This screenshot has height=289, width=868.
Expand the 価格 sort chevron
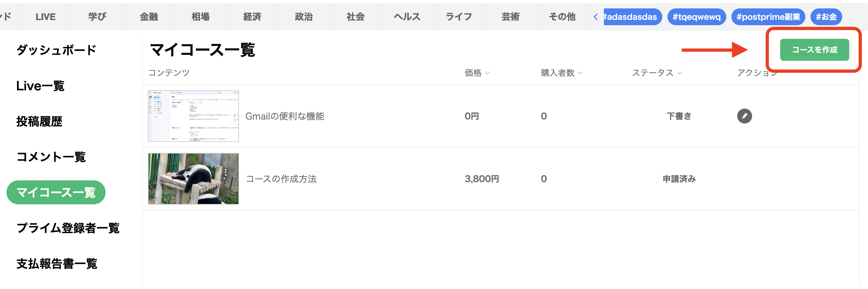[x=487, y=73]
